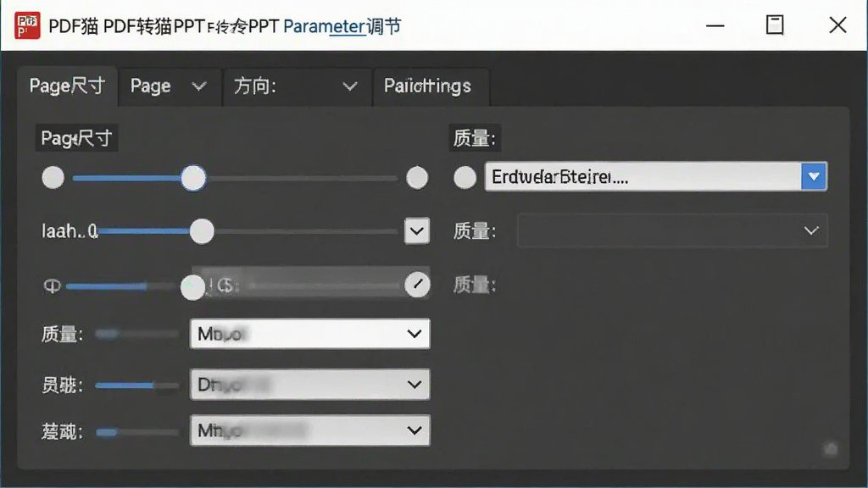
Task: Click the Page尺寸 section label
Action: coord(76,138)
